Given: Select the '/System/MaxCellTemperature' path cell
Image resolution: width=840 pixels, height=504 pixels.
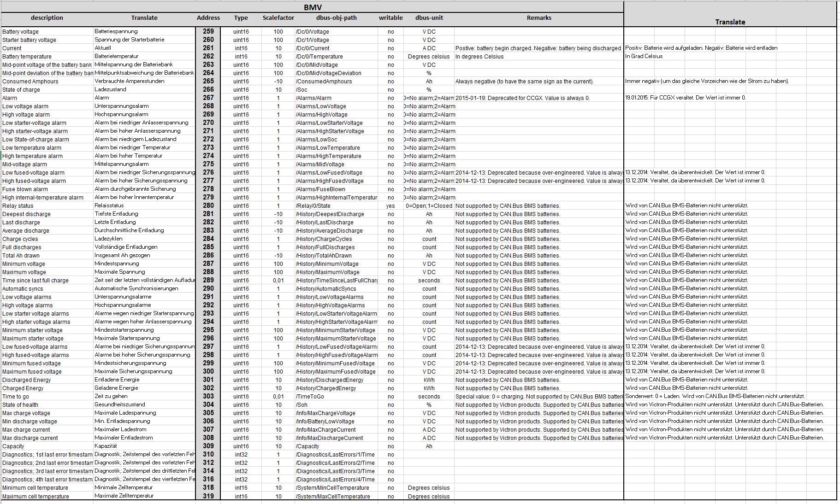Looking at the screenshot, I should (337, 497).
